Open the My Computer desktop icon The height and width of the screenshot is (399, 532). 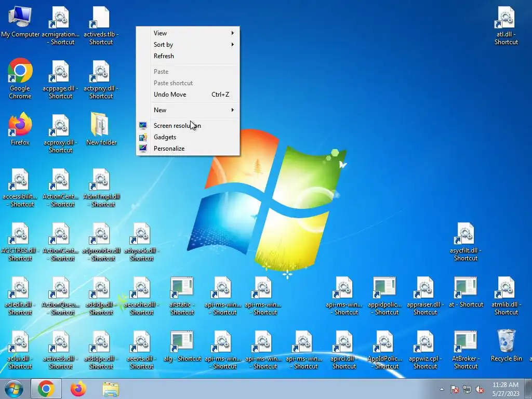pyautogui.click(x=20, y=22)
